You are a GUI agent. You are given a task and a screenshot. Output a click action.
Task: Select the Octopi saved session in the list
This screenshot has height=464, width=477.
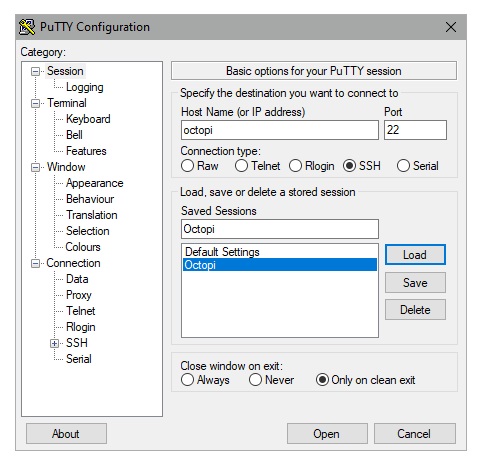[280, 265]
